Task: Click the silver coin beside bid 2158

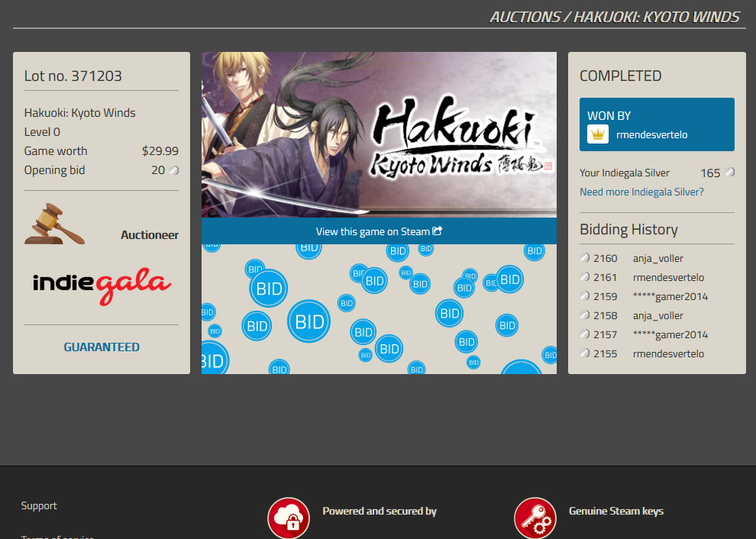Action: [585, 315]
